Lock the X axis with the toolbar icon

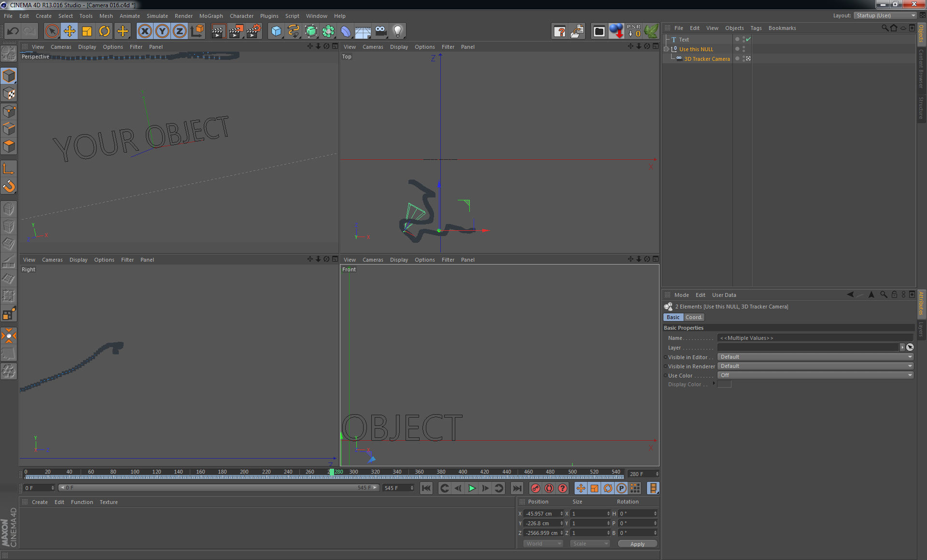click(145, 31)
